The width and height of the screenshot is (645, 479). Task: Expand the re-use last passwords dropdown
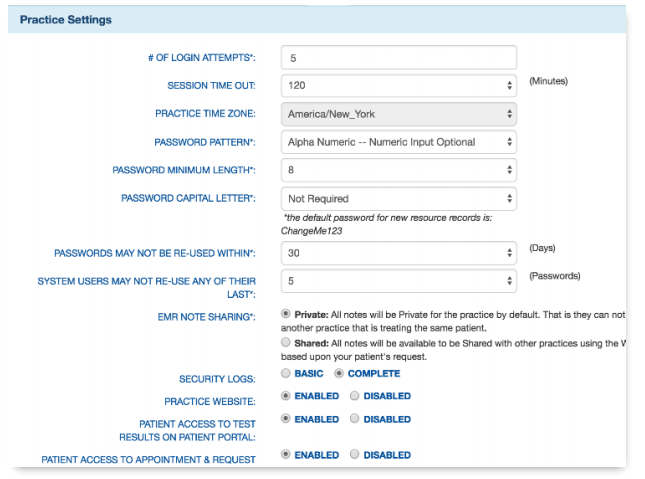398,281
